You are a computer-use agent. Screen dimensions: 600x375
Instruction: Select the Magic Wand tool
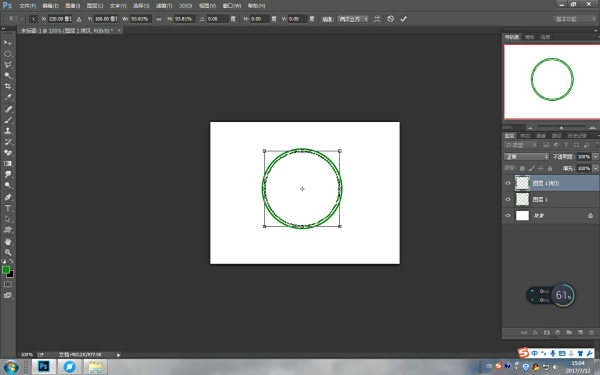[x=8, y=75]
